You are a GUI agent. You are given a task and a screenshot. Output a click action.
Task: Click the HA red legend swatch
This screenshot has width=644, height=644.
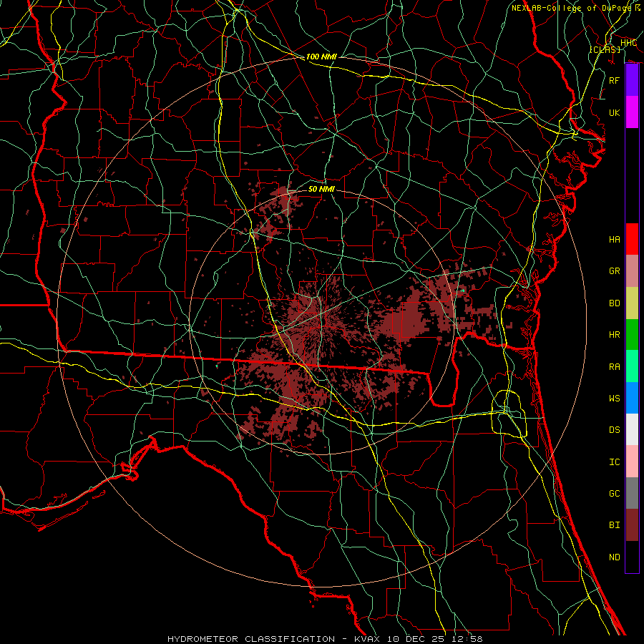tap(632, 239)
